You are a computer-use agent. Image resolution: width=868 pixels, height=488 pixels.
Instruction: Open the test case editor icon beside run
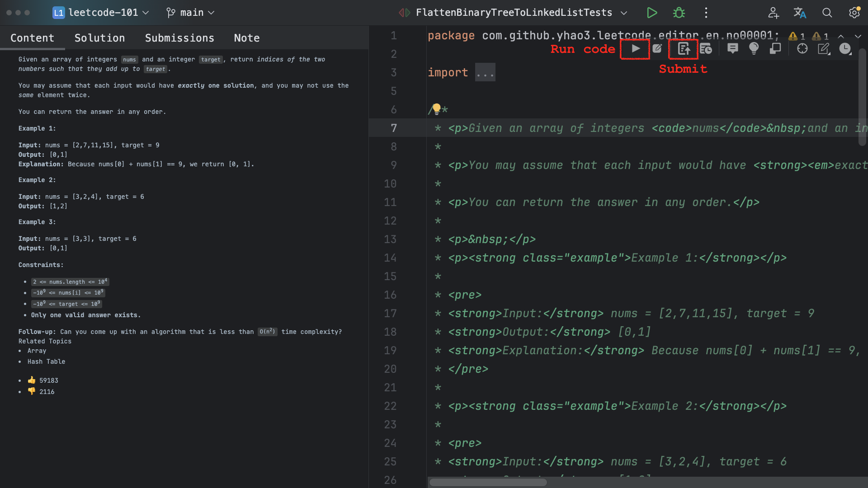[658, 49]
